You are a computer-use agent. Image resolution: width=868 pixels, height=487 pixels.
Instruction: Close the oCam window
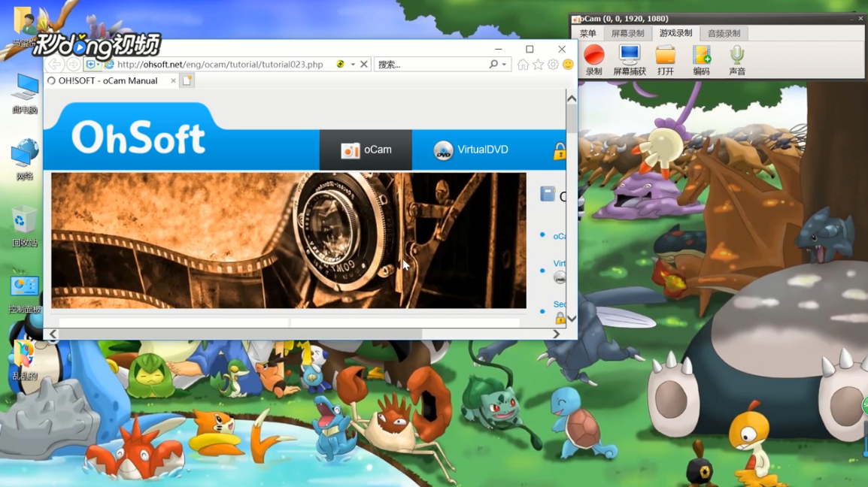click(860, 18)
